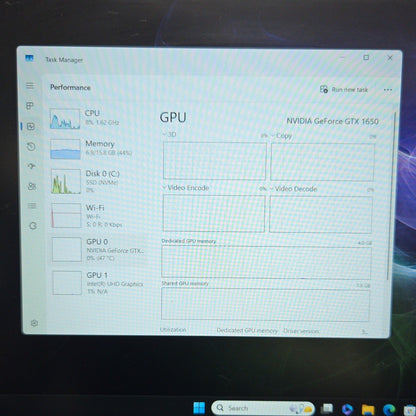Image resolution: width=416 pixels, height=416 pixels.
Task: Open the three-dot more options menu
Action: pyautogui.click(x=388, y=90)
